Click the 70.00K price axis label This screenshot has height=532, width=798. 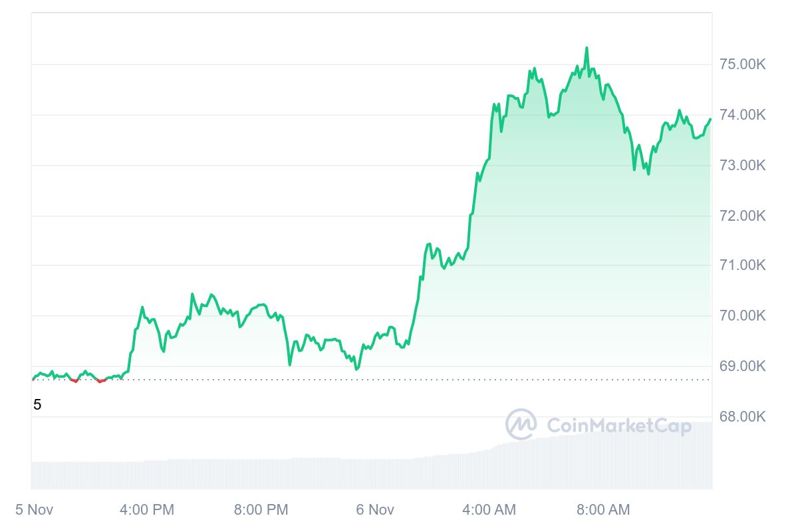(x=743, y=317)
